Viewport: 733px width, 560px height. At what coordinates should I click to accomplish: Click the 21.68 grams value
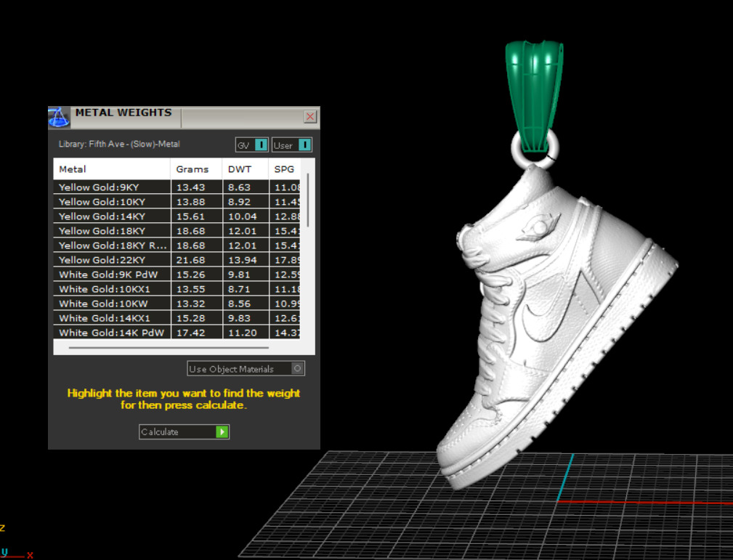click(191, 260)
